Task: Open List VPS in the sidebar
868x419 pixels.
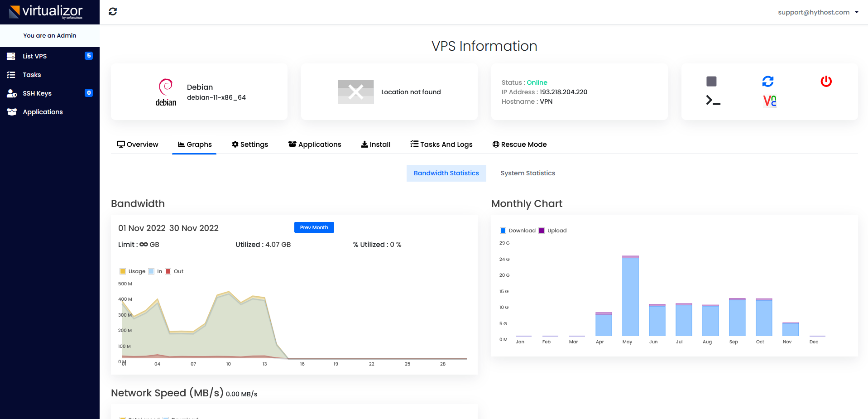Action: click(x=35, y=56)
